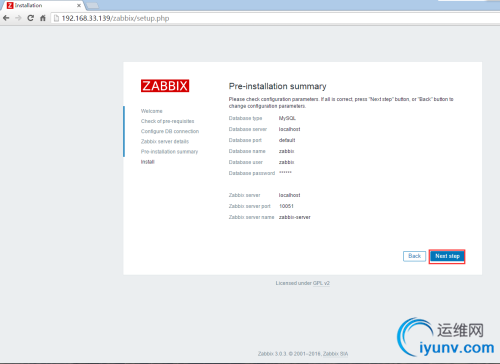
Task: Click the zabbix value for Database name
Action: coord(286,151)
